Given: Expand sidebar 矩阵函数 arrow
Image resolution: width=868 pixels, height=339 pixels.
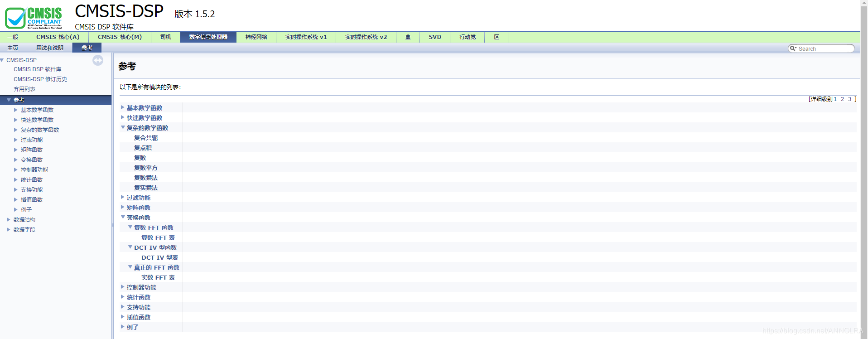Looking at the screenshot, I should tap(16, 150).
